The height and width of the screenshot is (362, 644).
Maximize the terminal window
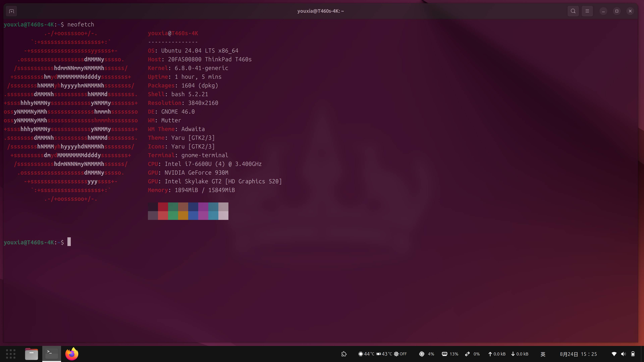(x=617, y=11)
